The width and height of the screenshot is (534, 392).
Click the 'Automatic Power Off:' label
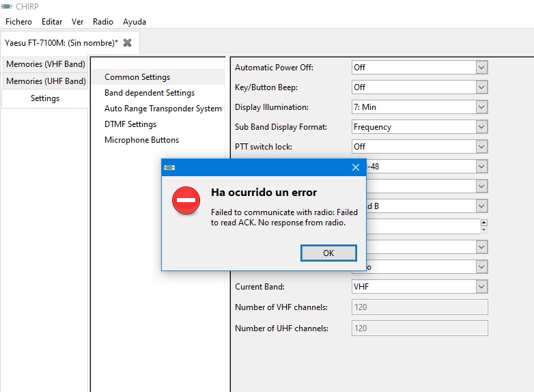pos(274,68)
